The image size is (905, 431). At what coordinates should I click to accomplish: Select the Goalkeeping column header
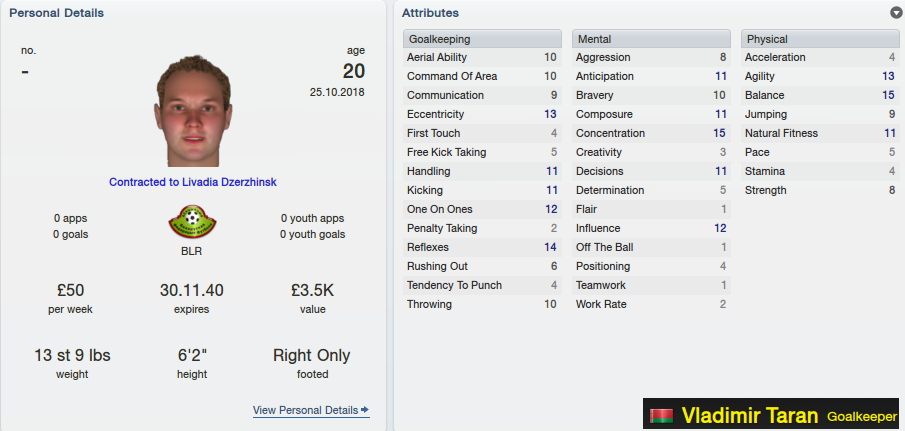coord(482,39)
